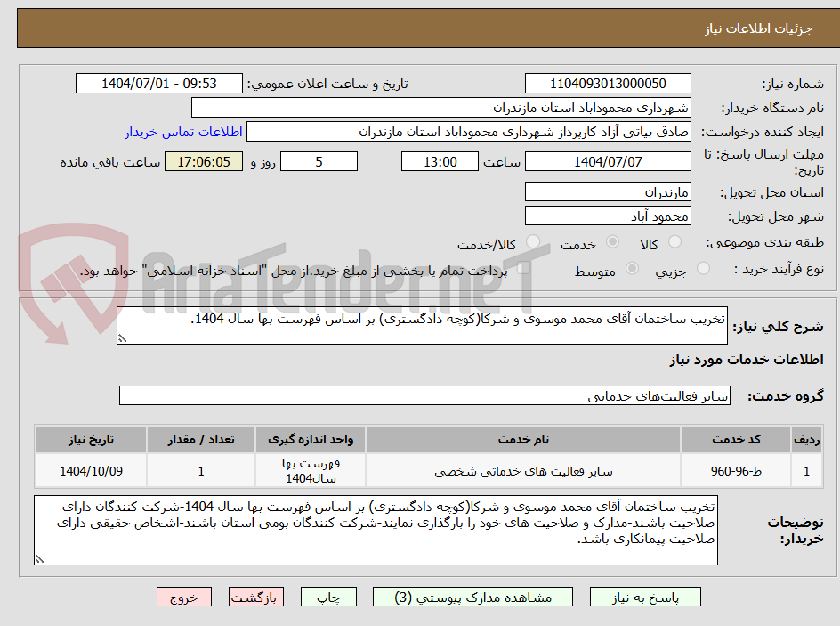The width and height of the screenshot is (840, 626).
Task: Click the بازگشت back button
Action: pyautogui.click(x=256, y=597)
